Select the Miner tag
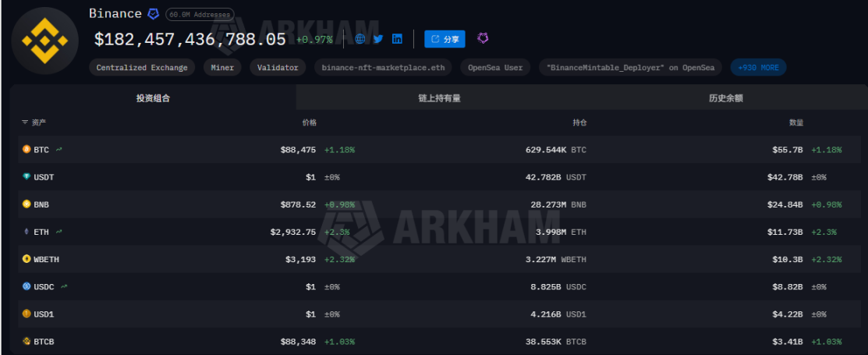The width and height of the screenshot is (868, 355). [222, 68]
